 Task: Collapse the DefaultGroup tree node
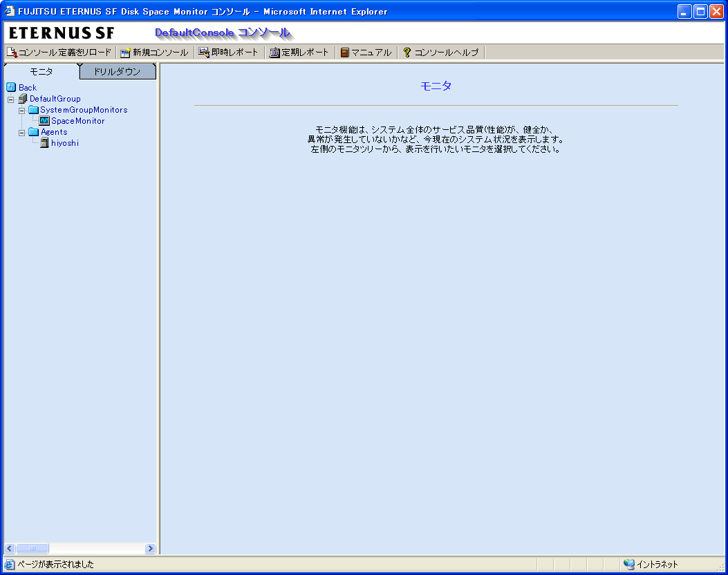(10, 100)
